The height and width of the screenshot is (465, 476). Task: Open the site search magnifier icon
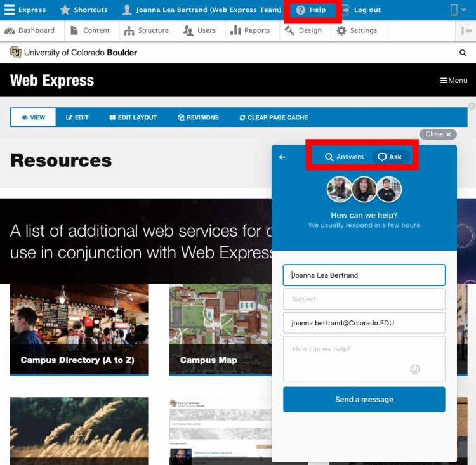tap(463, 53)
